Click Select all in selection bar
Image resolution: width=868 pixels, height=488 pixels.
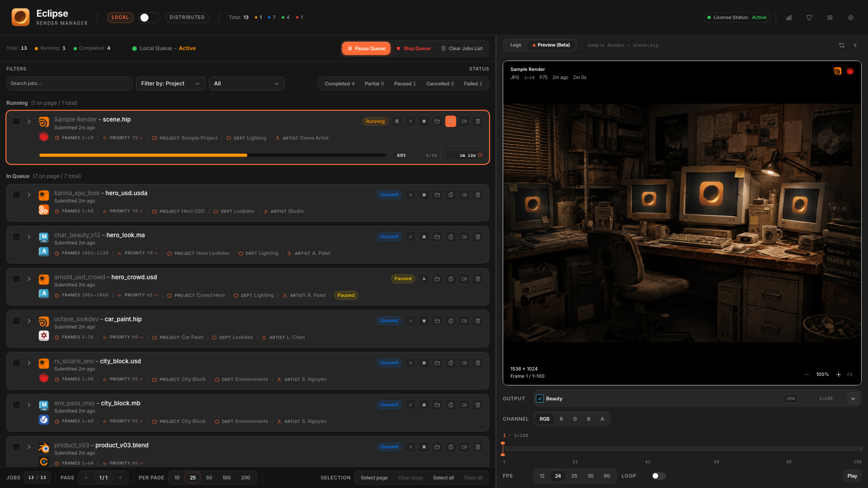(443, 478)
